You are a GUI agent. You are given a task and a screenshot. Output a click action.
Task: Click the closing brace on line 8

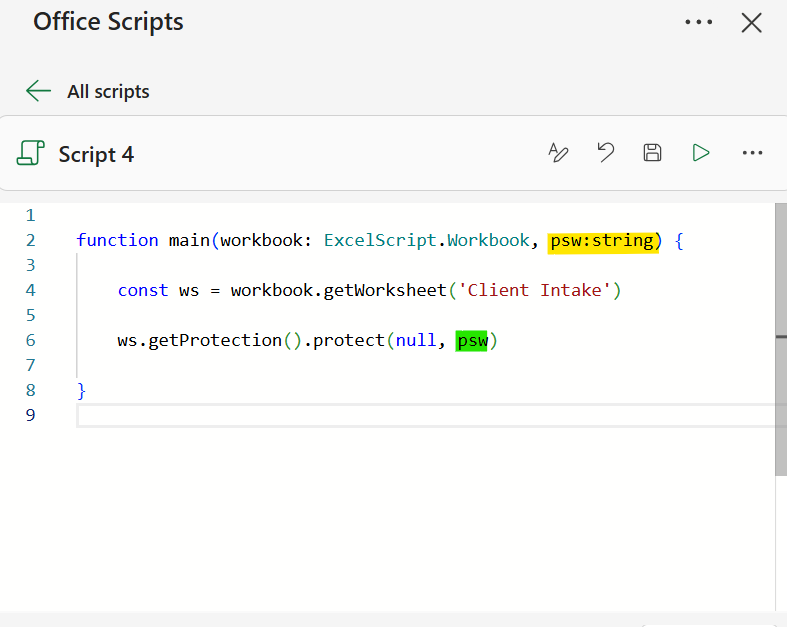point(81,391)
